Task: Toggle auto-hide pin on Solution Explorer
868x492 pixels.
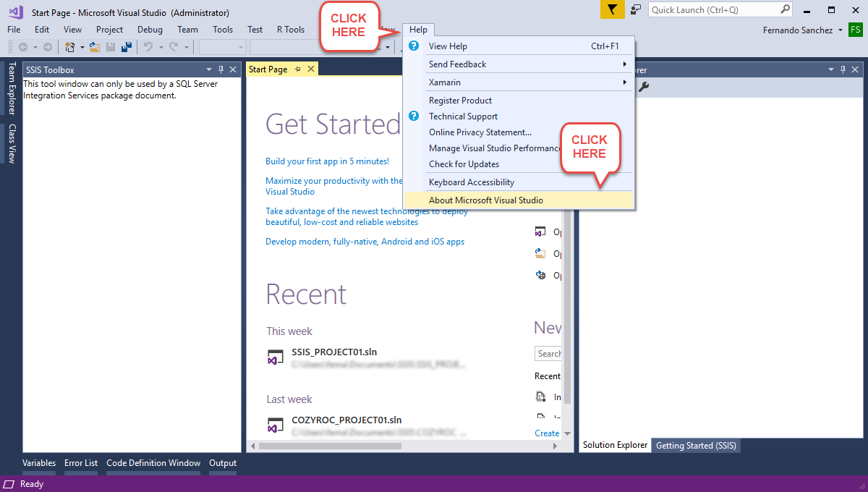Action: tap(843, 69)
